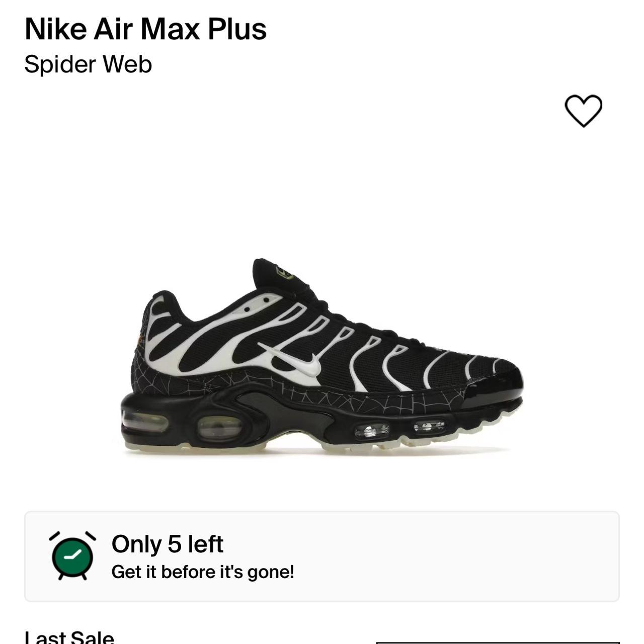Click the green alarm clock icon

pyautogui.click(x=72, y=555)
